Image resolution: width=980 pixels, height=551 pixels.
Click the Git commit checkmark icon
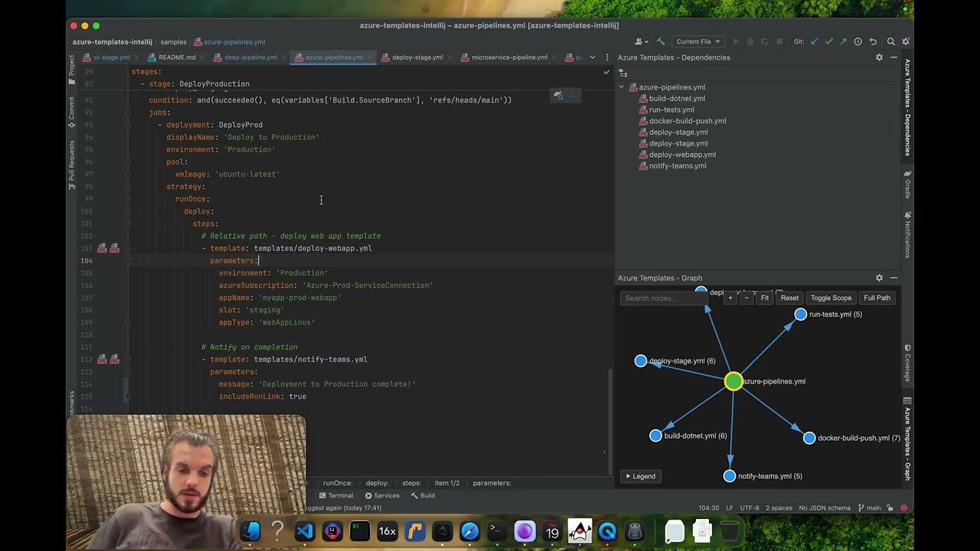click(828, 41)
